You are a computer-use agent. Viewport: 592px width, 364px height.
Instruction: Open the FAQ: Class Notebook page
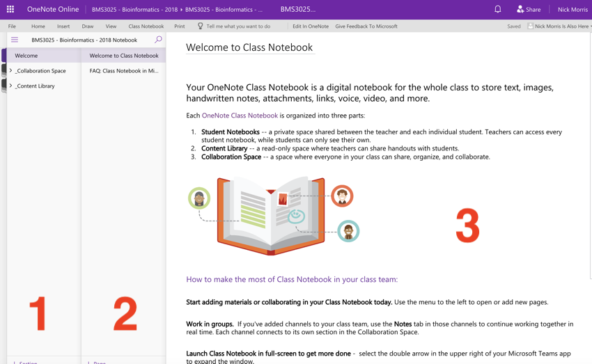point(123,71)
